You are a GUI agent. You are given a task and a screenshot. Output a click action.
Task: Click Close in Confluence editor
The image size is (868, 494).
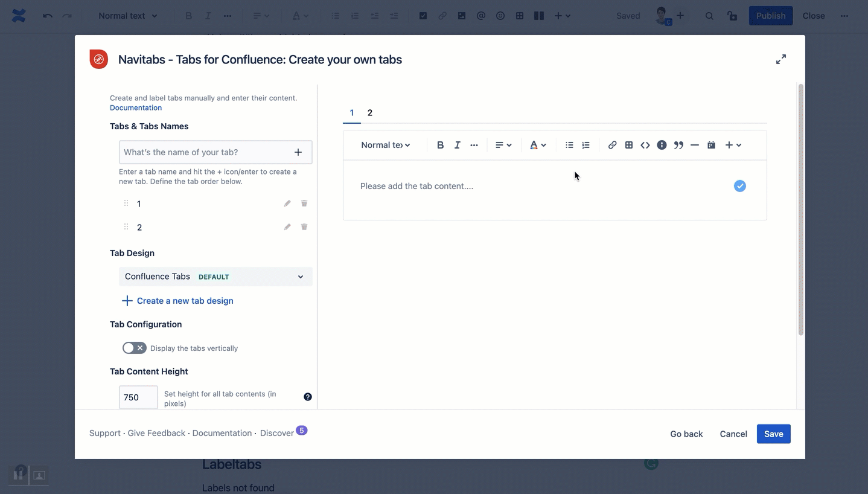pos(814,16)
